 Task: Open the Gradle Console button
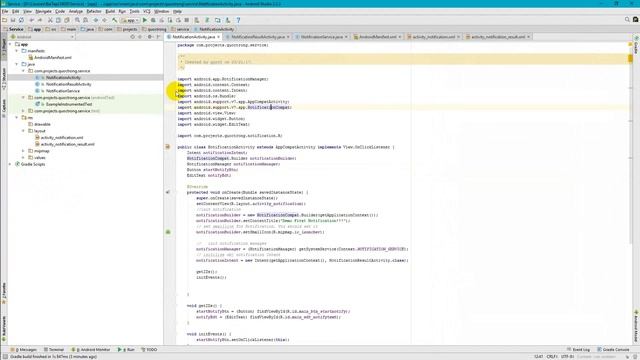[613, 349]
